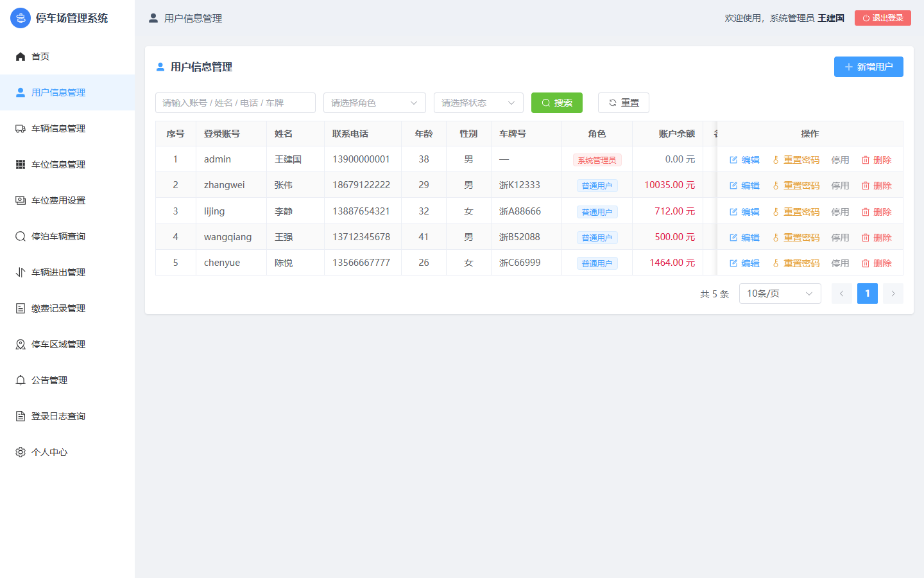This screenshot has width=924, height=578.
Task: Click the gear icon for 个人中心
Action: tap(21, 452)
